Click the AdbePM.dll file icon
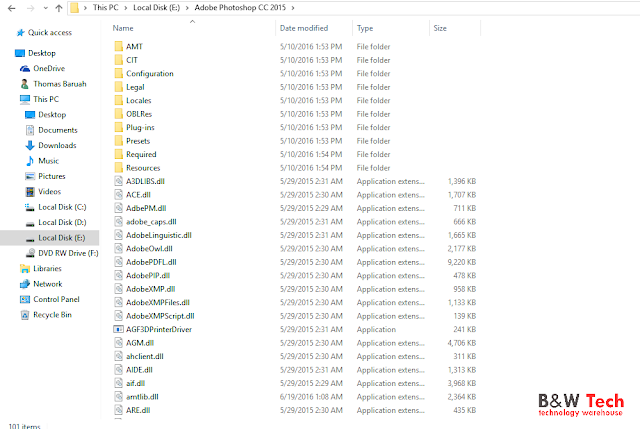The height and width of the screenshot is (429, 640). point(118,208)
